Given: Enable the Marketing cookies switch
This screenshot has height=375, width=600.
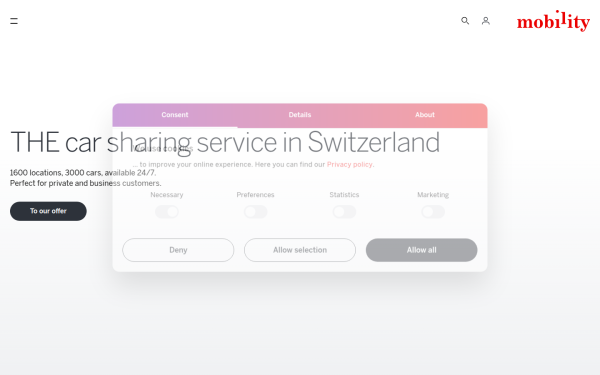Looking at the screenshot, I should pyautogui.click(x=433, y=212).
